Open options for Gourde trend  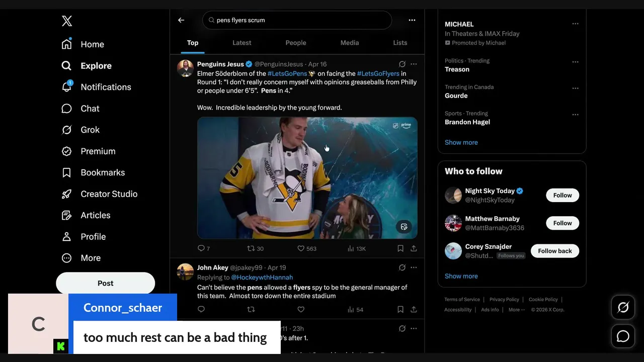[576, 88]
